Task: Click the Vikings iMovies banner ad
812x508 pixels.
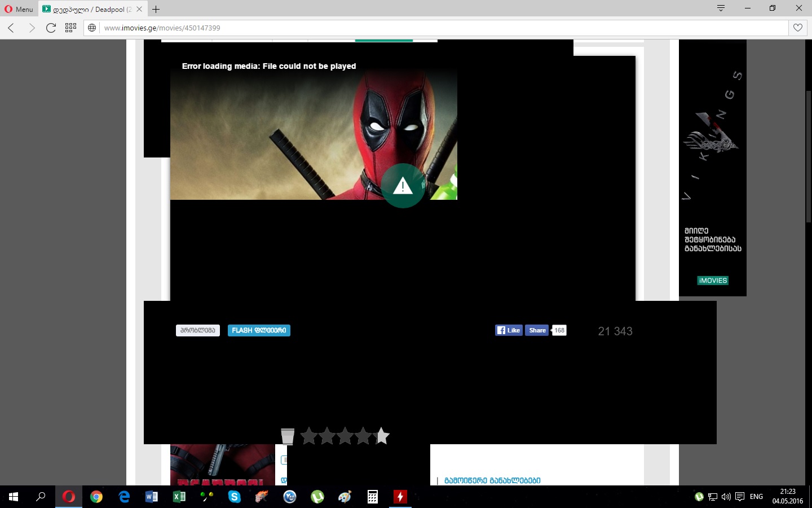Action: 712,169
